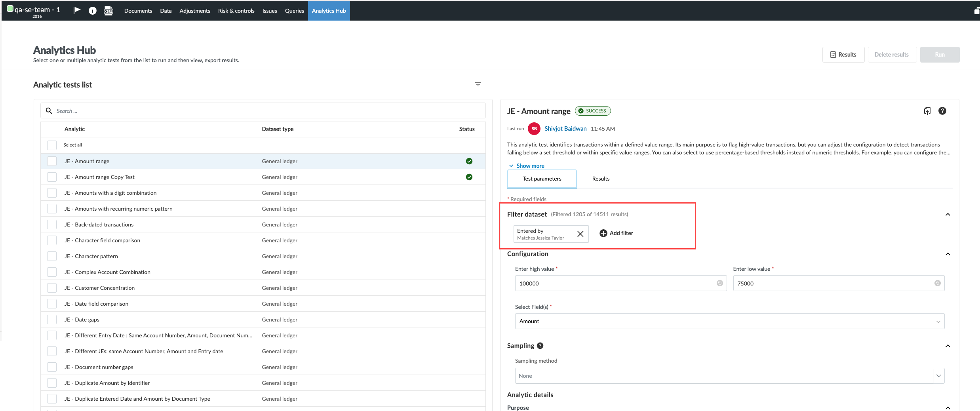The width and height of the screenshot is (980, 411).
Task: Collapse the Filter dataset section
Action: tap(948, 215)
